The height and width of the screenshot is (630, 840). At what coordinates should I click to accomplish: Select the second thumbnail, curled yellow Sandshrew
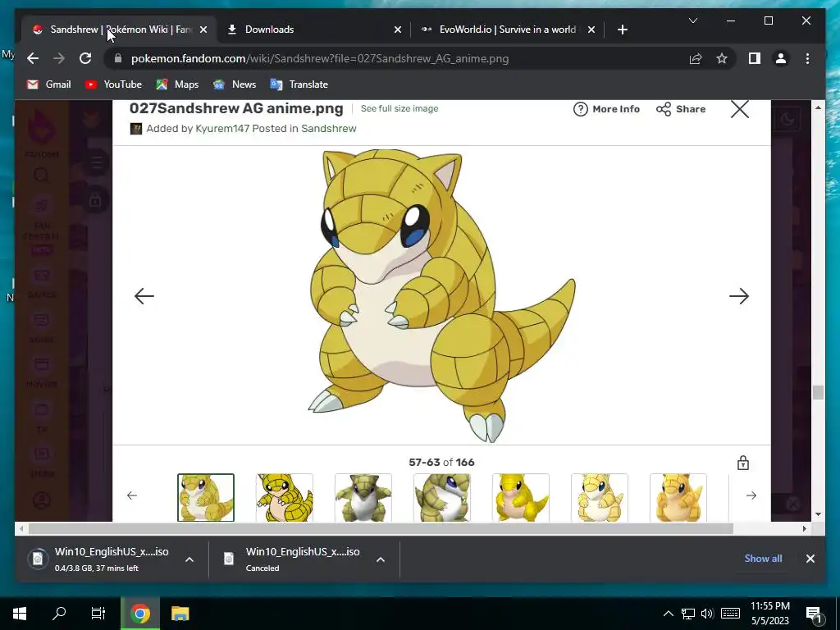click(x=285, y=497)
